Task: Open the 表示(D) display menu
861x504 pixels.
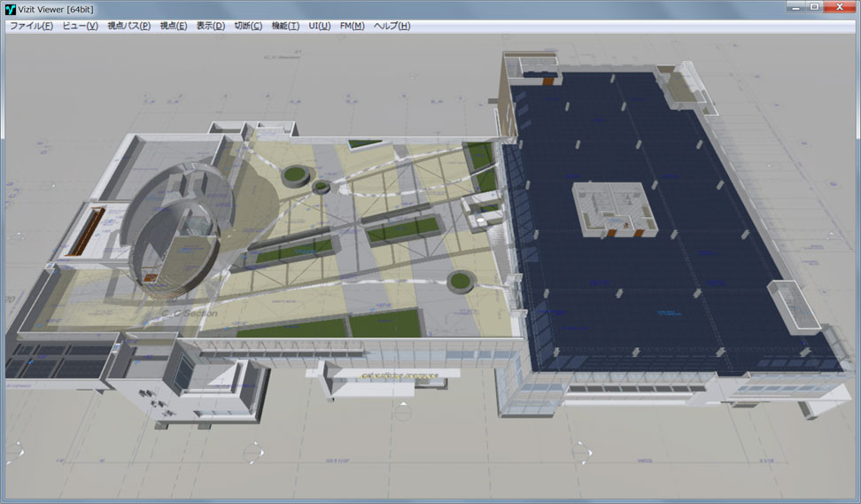Action: (x=210, y=26)
